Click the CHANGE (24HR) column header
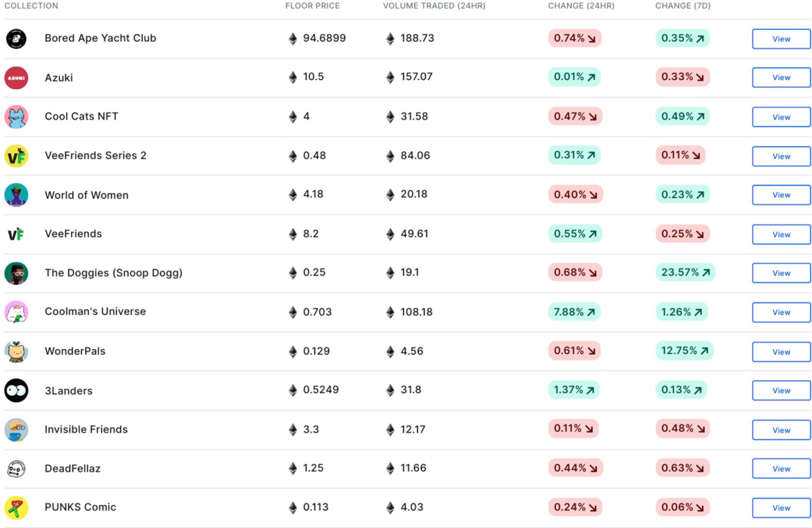The height and width of the screenshot is (528, 812). click(x=581, y=6)
